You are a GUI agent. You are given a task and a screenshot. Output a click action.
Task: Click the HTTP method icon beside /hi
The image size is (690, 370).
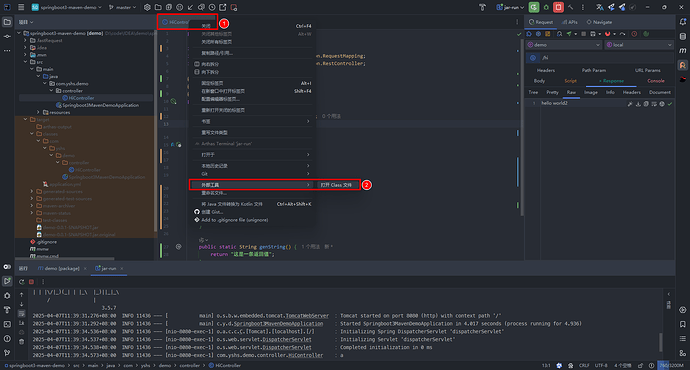tap(533, 58)
